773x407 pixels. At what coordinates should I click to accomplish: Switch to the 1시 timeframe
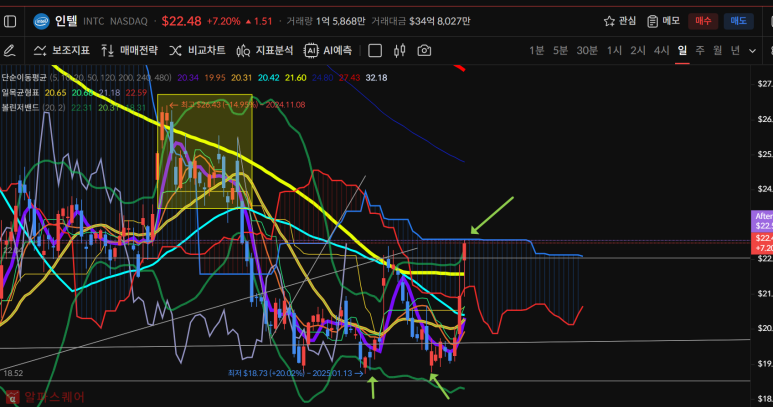(x=614, y=50)
